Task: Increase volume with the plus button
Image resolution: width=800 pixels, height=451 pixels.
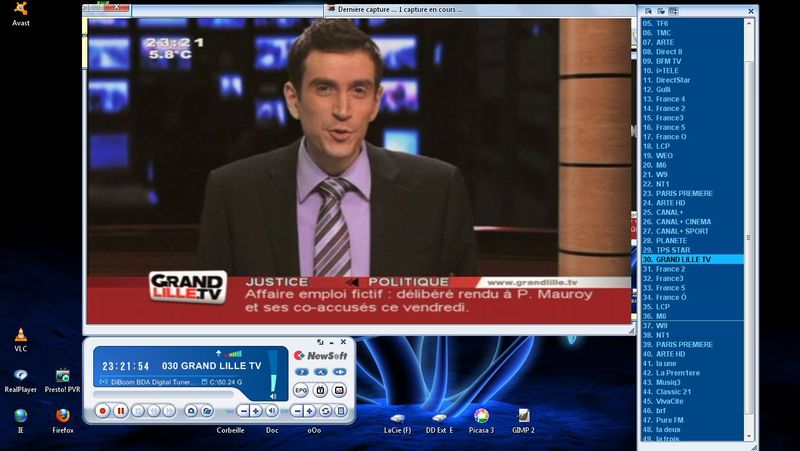Action: (256, 411)
